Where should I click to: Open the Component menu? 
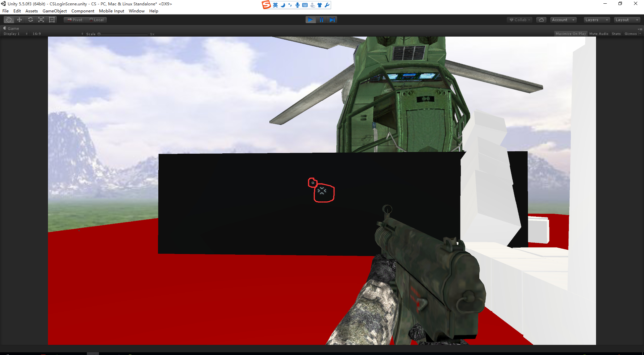83,11
